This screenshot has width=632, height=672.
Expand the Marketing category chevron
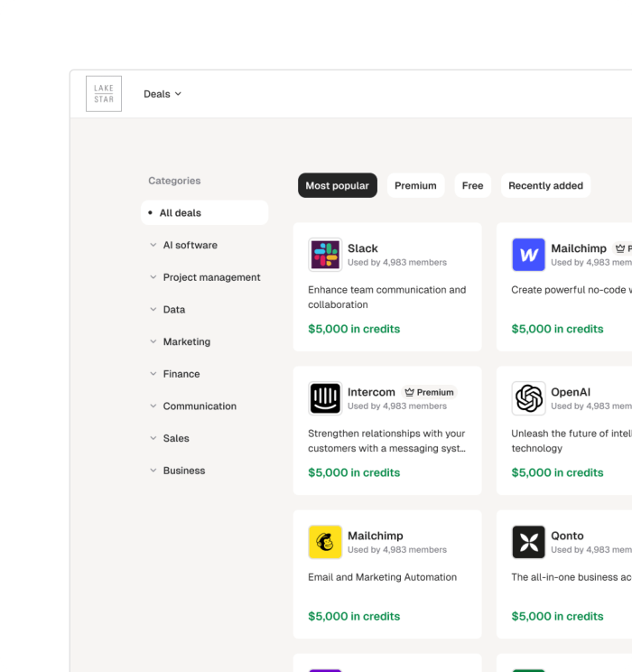click(x=153, y=341)
